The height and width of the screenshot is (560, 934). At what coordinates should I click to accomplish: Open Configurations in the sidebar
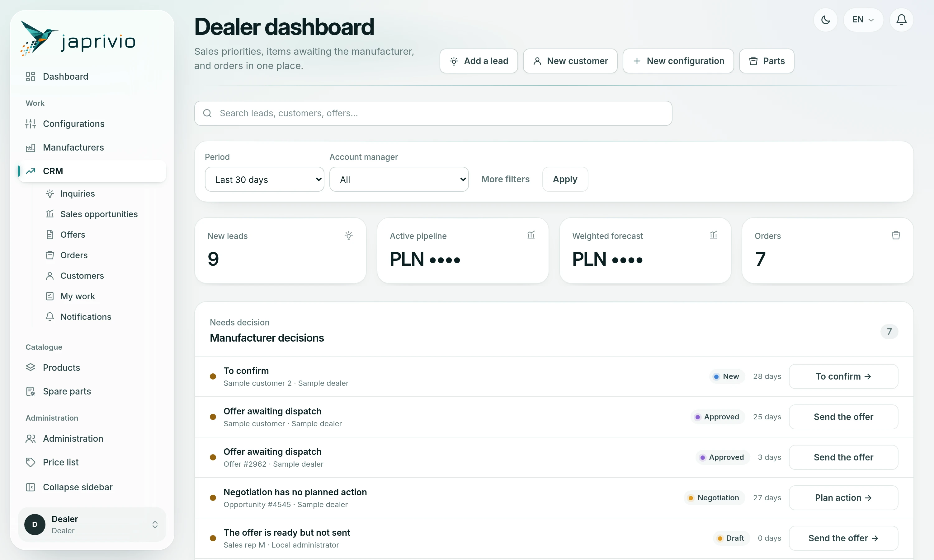click(x=92, y=124)
